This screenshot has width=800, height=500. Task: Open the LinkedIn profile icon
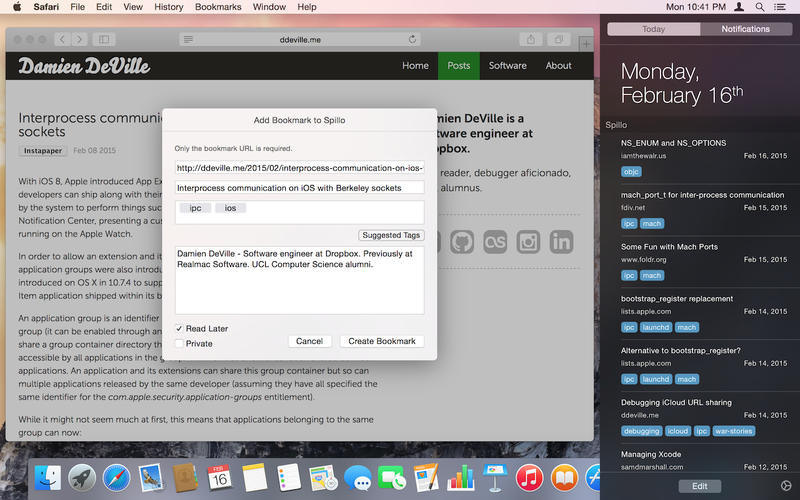561,242
